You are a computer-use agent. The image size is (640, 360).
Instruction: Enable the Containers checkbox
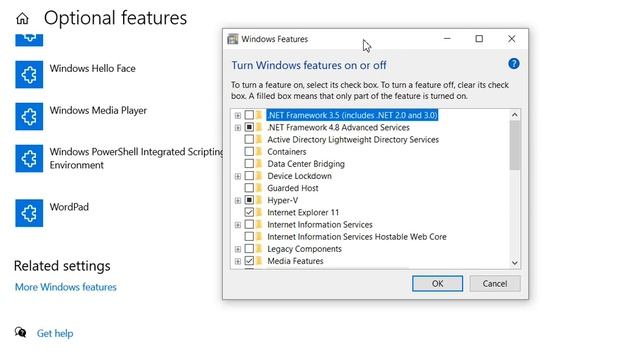coord(249,151)
